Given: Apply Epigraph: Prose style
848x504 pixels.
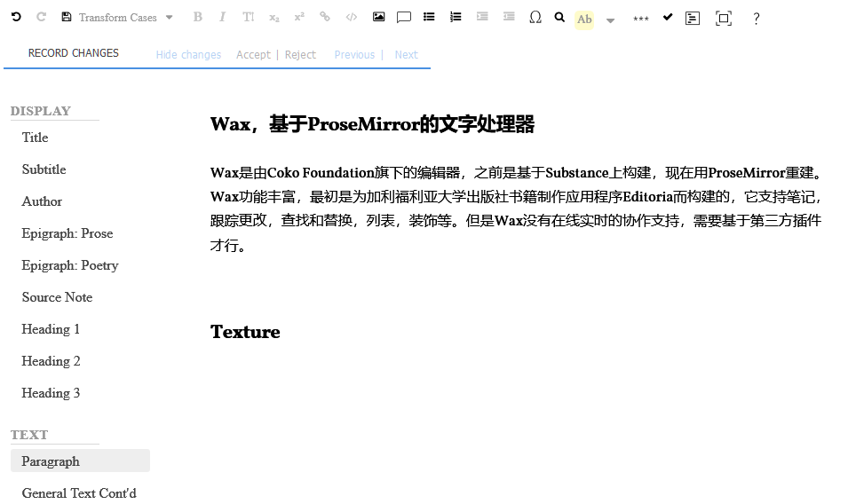Looking at the screenshot, I should pos(67,233).
